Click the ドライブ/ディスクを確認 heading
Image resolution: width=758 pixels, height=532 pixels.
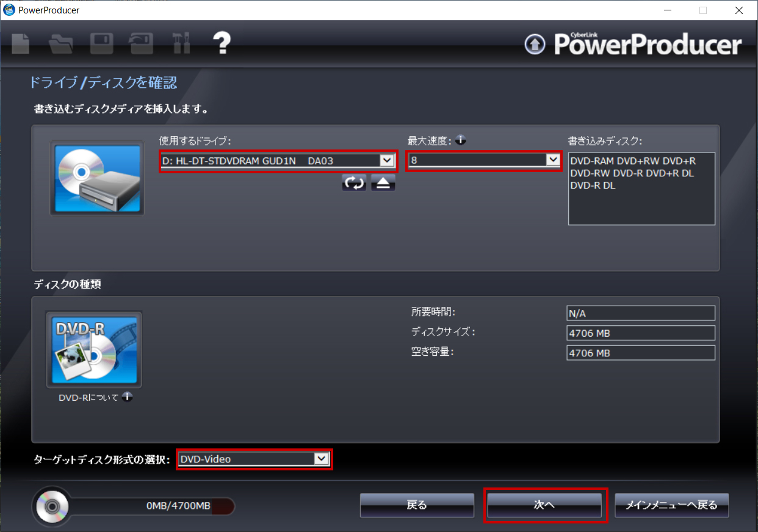click(103, 82)
